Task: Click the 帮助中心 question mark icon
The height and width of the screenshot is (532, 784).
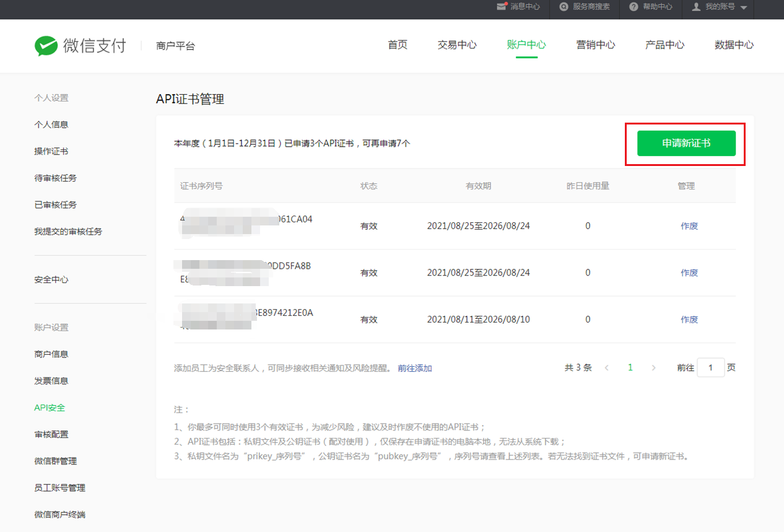Action: (634, 7)
